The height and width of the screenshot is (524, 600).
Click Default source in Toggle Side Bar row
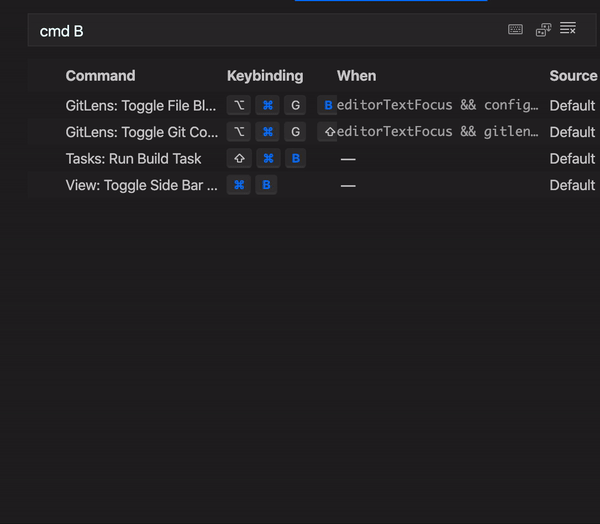click(572, 185)
